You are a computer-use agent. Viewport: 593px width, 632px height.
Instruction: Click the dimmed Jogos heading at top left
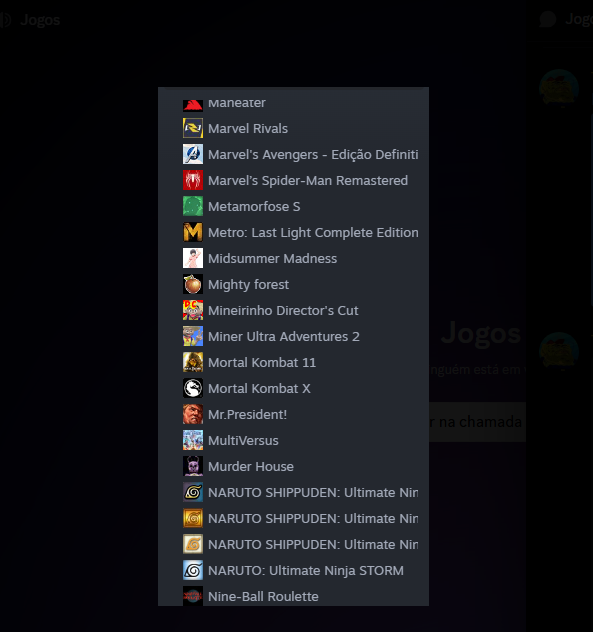40,20
